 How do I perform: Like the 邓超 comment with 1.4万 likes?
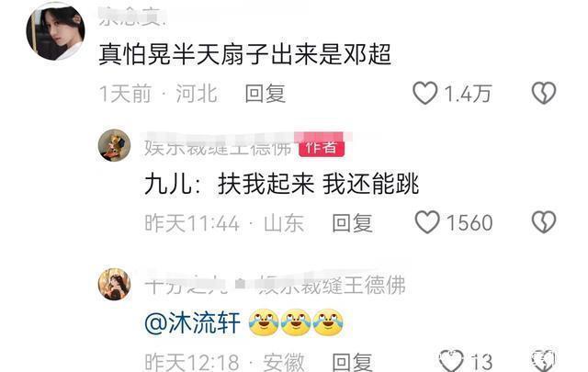tap(424, 93)
